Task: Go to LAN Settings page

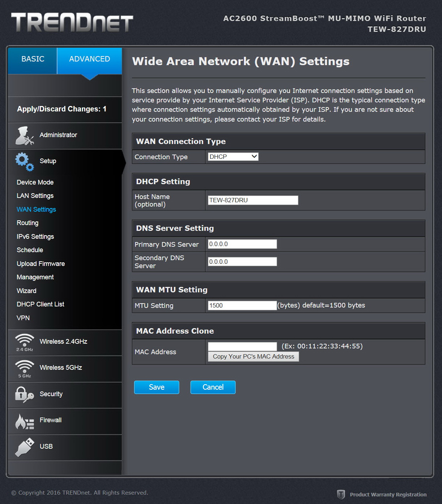Action: (35, 196)
